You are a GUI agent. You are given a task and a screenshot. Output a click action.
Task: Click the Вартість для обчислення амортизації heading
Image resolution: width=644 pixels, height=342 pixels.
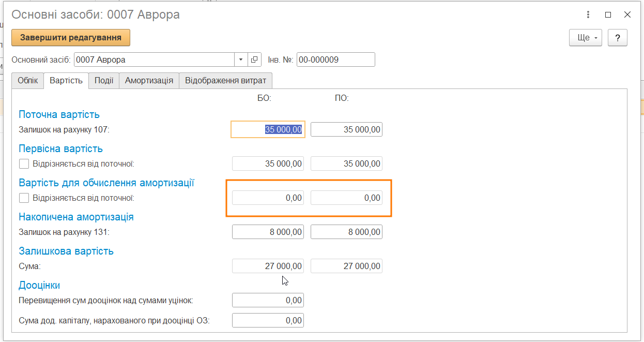click(x=106, y=183)
